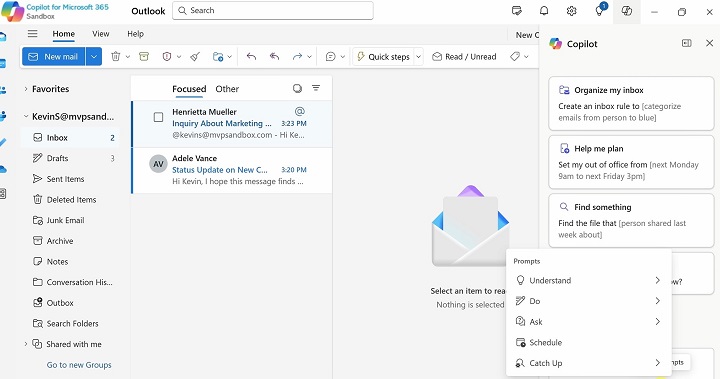Click Read / Unread toggle button

tap(465, 57)
